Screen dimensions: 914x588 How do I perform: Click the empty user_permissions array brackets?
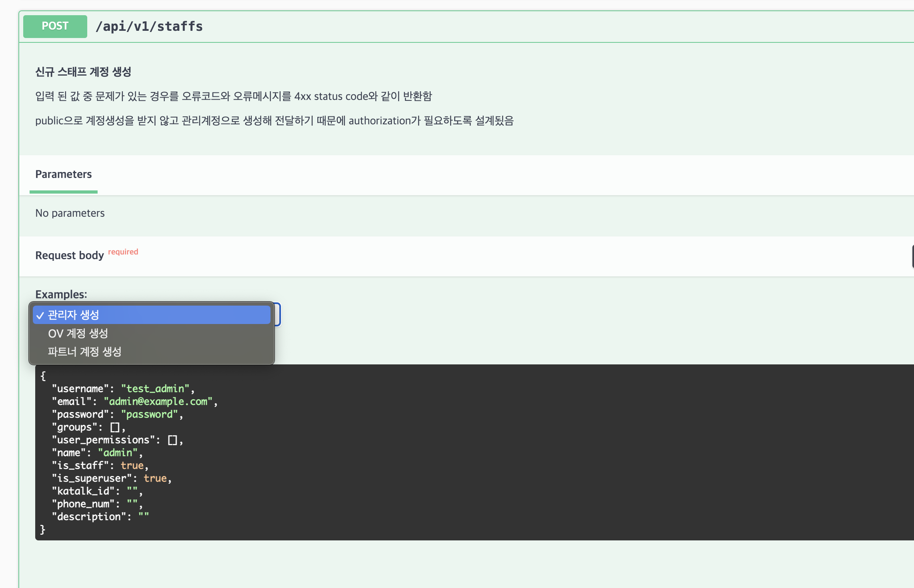[172, 440]
